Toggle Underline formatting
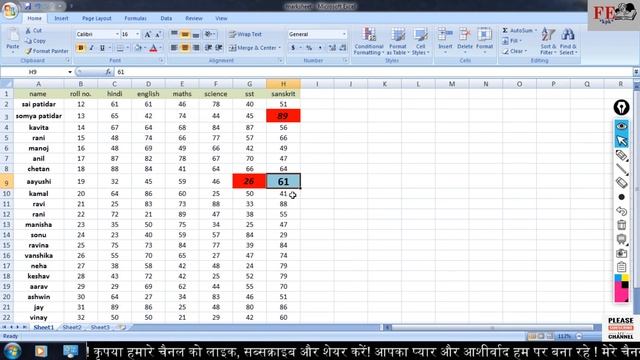 [x=102, y=48]
